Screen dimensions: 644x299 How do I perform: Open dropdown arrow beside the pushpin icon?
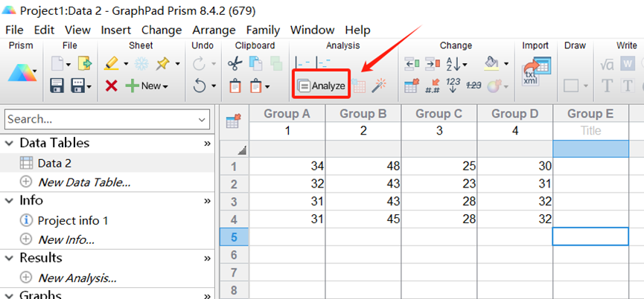tap(177, 64)
